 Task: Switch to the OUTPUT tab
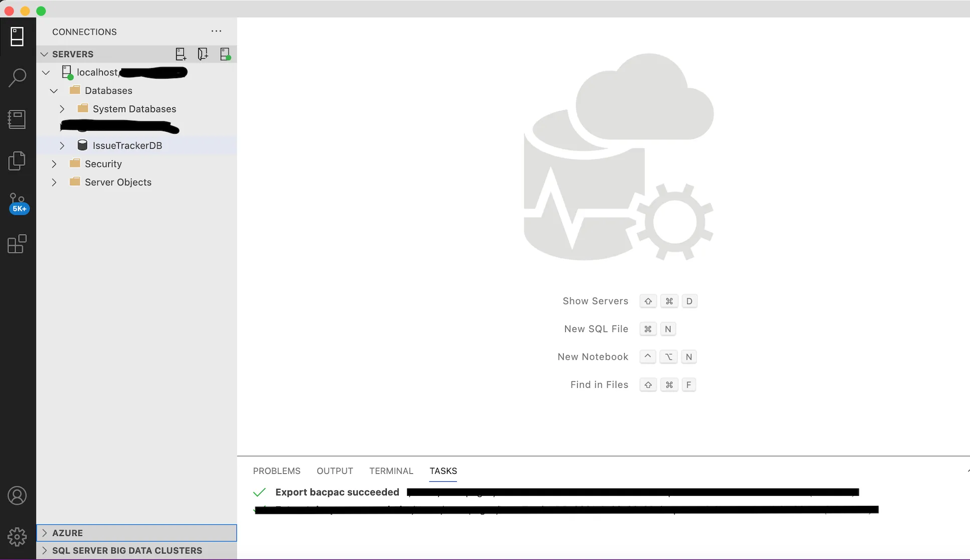[335, 471]
